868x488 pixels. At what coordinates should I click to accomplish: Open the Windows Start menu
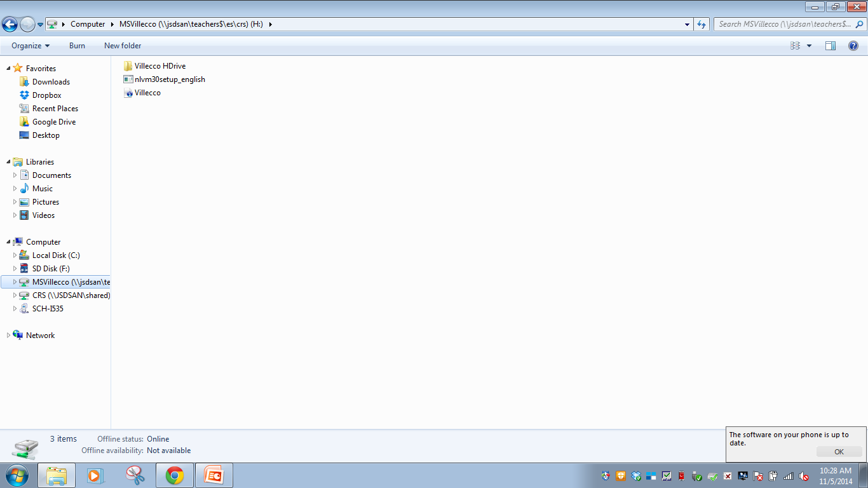coord(17,475)
